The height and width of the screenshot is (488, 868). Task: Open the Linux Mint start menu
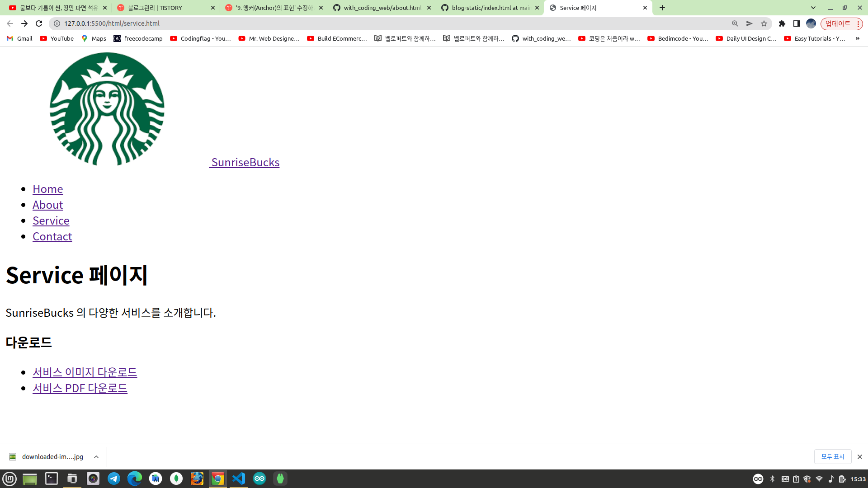click(x=9, y=479)
